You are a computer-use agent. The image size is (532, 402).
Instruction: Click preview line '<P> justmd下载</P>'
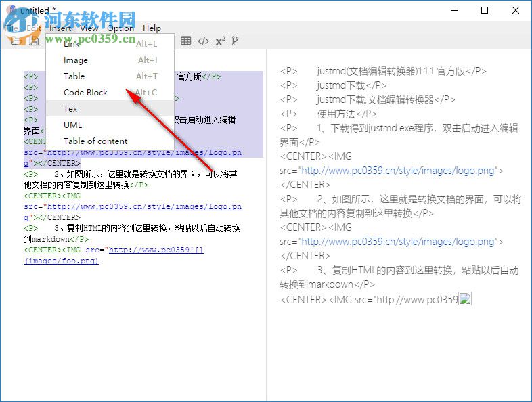[334, 85]
